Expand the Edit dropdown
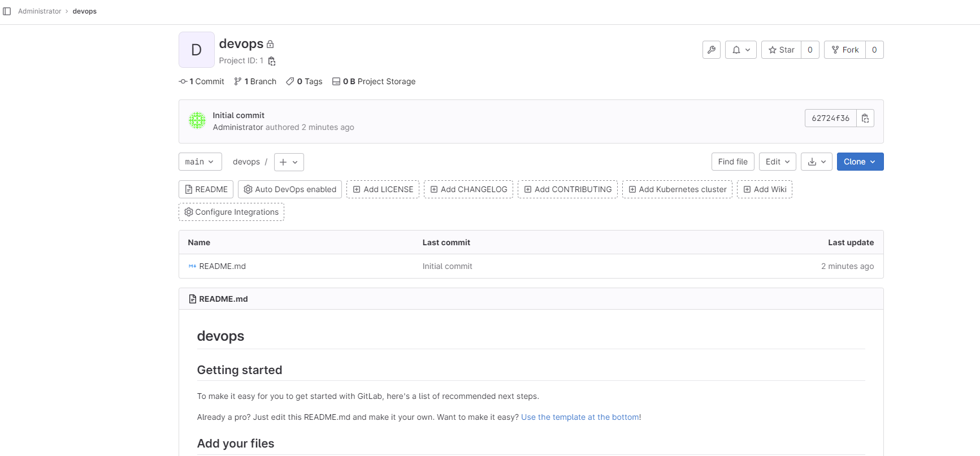 tap(777, 162)
